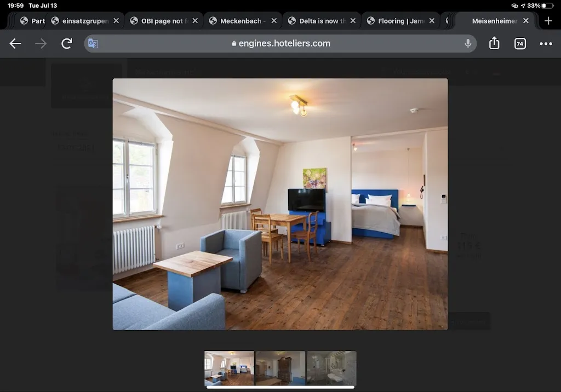Open the share sheet

(494, 43)
